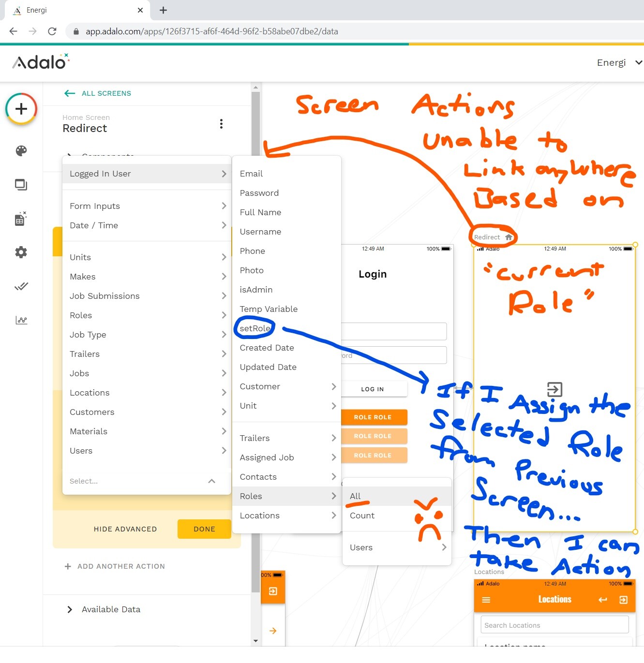Select the isAdmin property
Screen dimensions: 644x663
pyautogui.click(x=286, y=290)
